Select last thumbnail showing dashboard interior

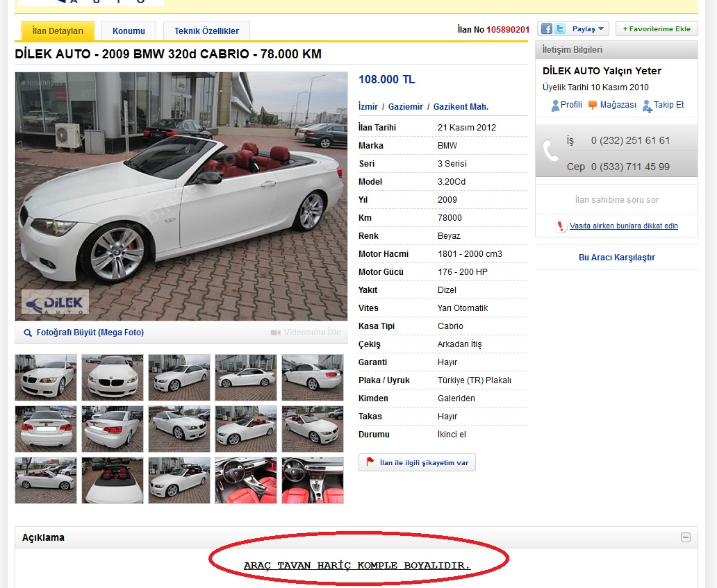click(x=313, y=480)
